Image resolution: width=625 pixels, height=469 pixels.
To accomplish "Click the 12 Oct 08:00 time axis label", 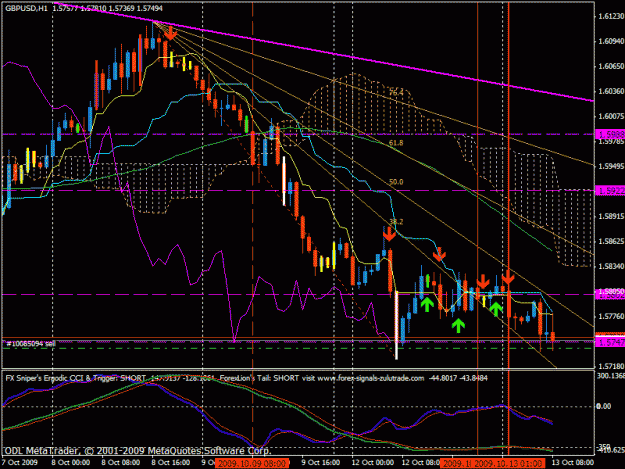I will [421, 462].
